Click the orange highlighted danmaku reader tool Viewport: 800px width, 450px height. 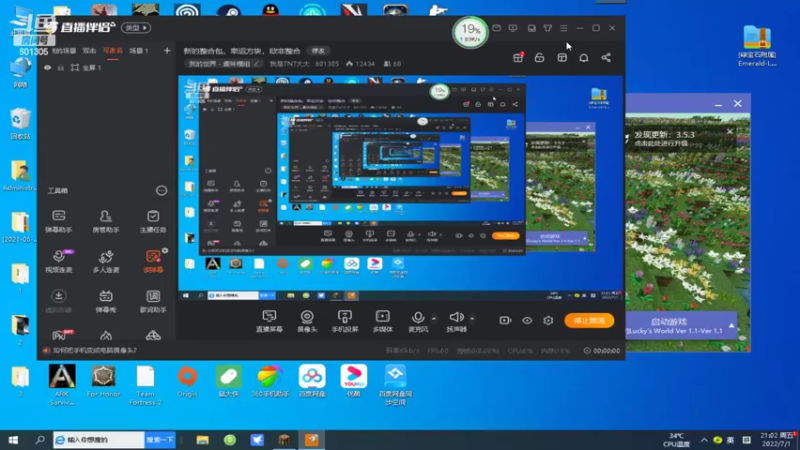point(153,261)
